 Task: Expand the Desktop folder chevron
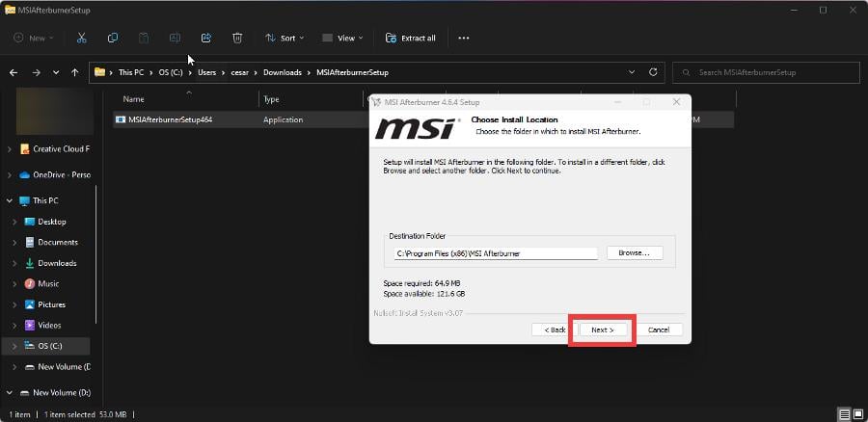[x=14, y=222]
